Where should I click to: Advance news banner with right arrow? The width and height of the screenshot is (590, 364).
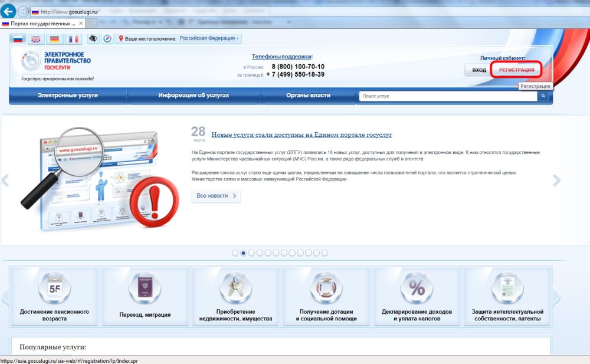point(556,181)
